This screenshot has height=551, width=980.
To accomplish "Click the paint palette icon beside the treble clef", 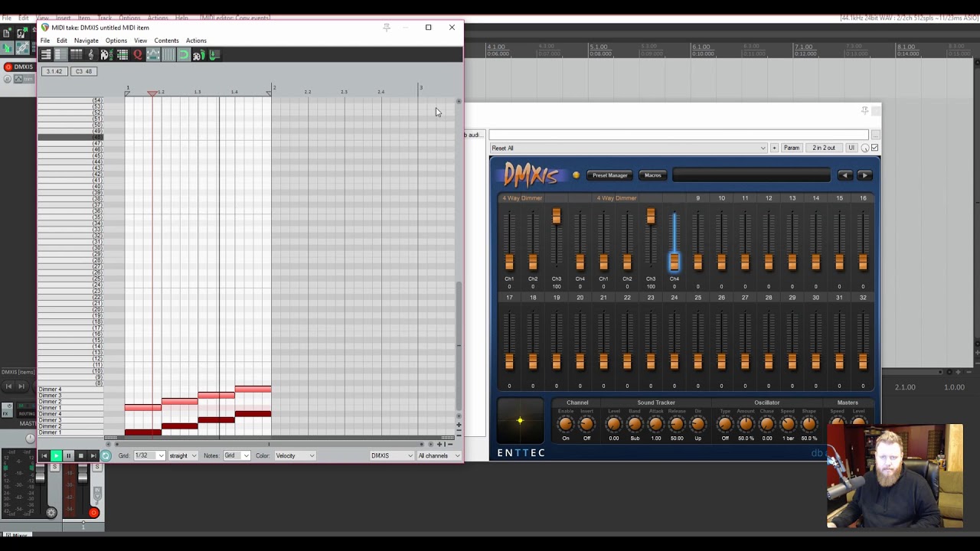I will point(106,54).
